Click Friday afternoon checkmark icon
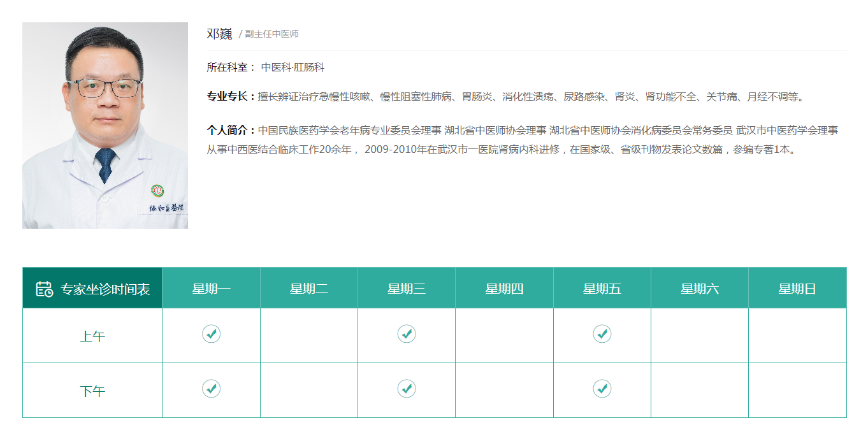868x439 pixels. tap(602, 388)
